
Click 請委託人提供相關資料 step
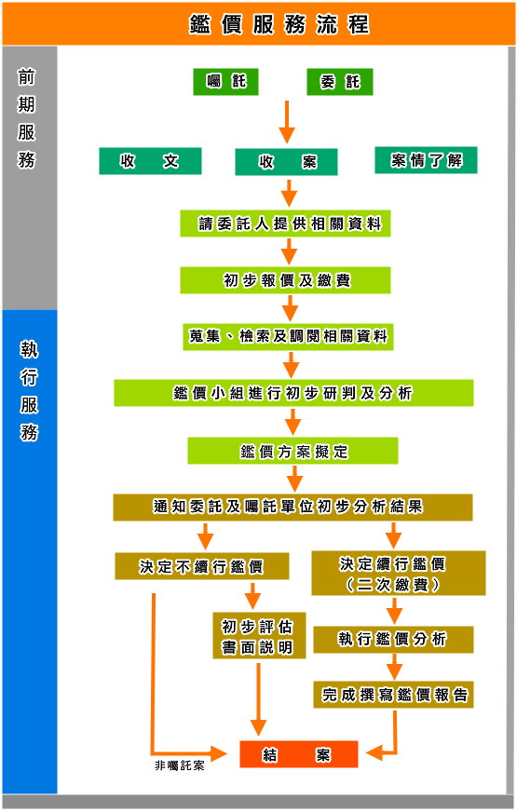click(285, 223)
